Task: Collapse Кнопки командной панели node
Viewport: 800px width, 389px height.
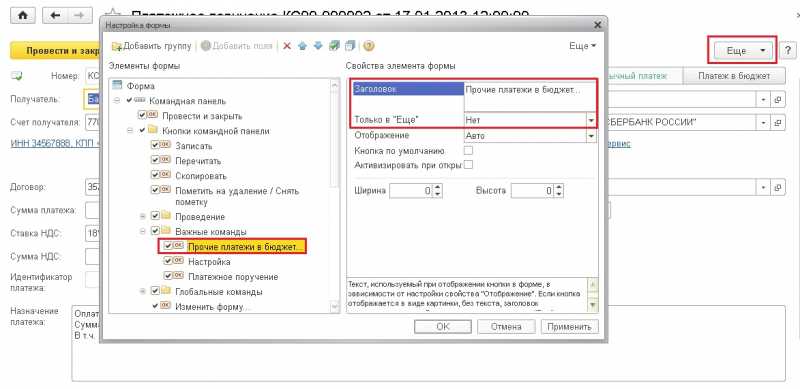Action: point(130,131)
